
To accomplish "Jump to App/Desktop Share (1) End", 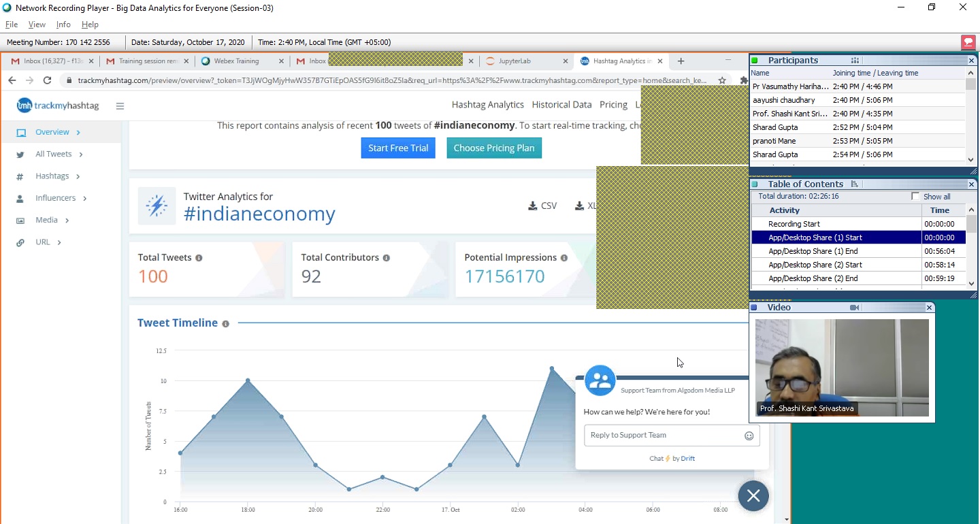I will click(857, 251).
